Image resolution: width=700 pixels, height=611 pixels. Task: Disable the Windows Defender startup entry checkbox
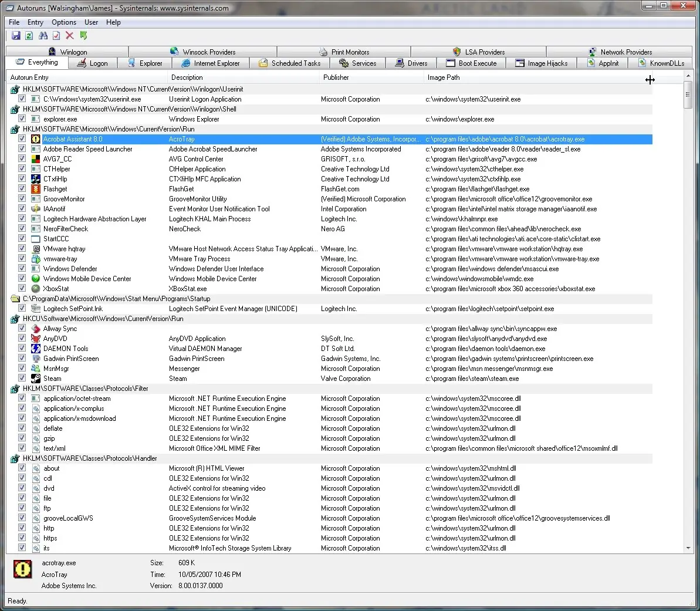point(22,268)
